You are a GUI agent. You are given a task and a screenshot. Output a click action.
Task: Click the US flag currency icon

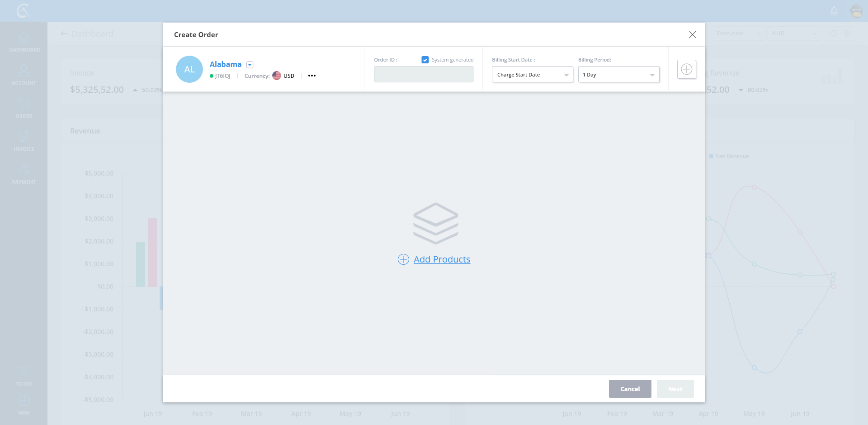tap(277, 76)
